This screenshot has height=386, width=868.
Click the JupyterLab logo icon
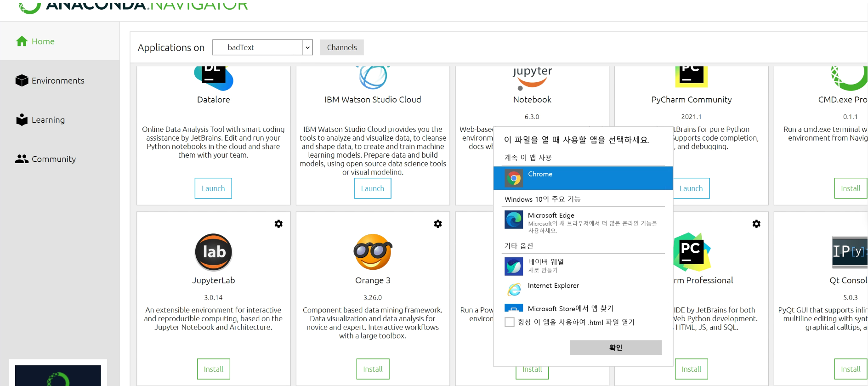(x=214, y=252)
